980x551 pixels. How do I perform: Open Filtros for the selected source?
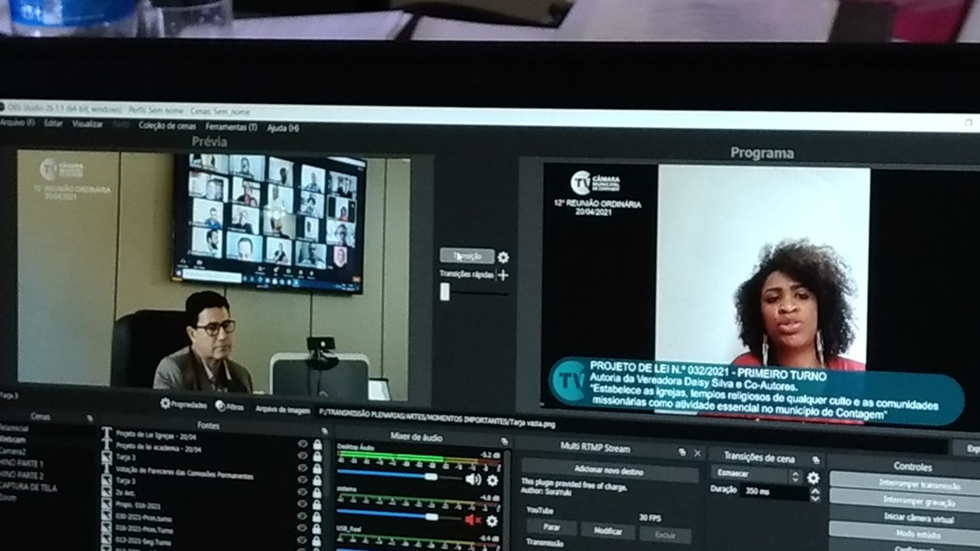[x=230, y=406]
